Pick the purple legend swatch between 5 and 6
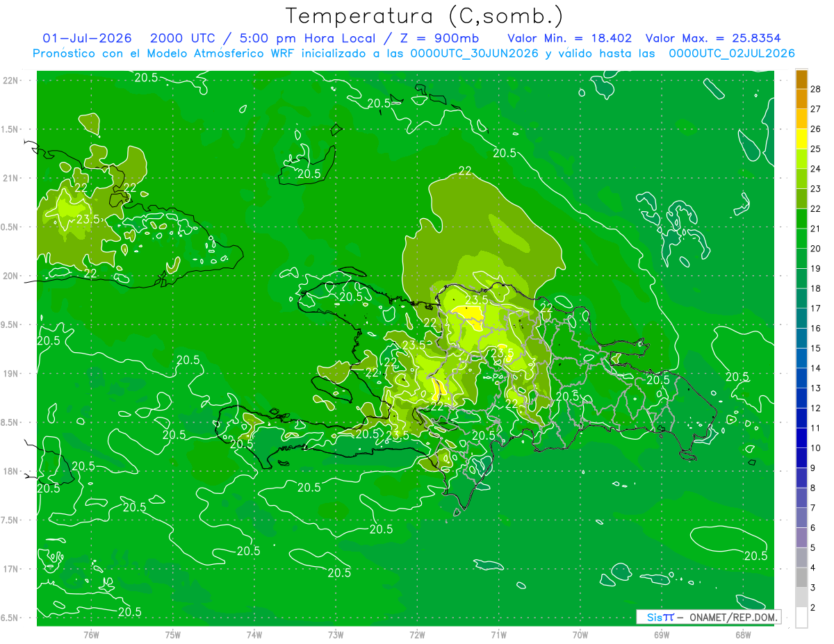Viewport: 834px width, 644px height. tap(801, 538)
